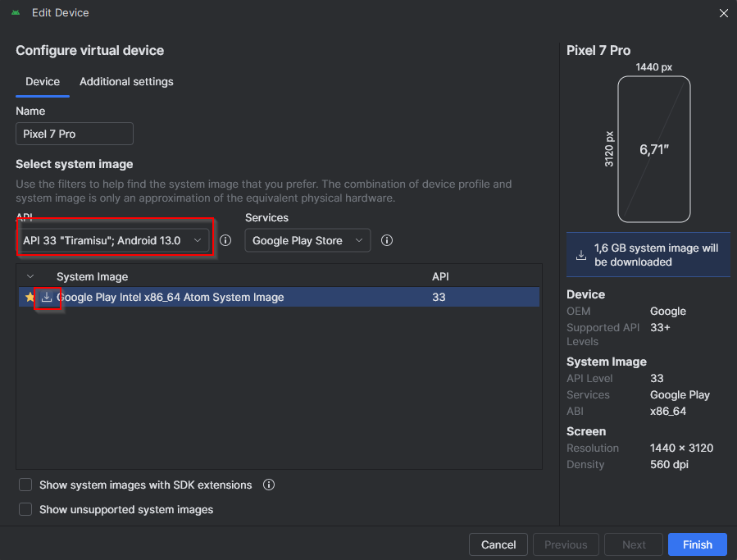
Task: Click the Pixel 7 Pro heading in summary panel
Action: 598,50
